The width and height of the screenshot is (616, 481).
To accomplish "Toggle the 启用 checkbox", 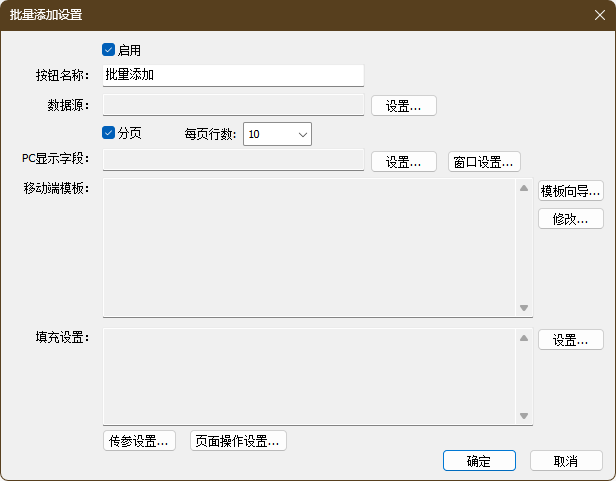I will (x=109, y=49).
